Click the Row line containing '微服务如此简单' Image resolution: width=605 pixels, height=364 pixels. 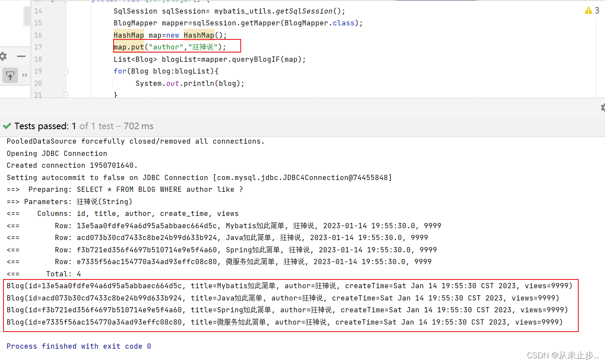(x=219, y=262)
